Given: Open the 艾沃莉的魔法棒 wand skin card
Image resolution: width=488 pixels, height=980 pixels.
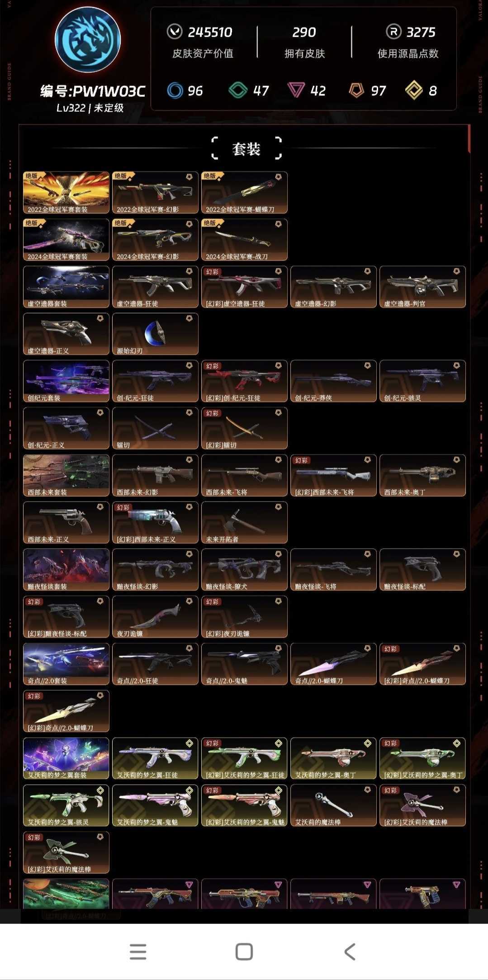Looking at the screenshot, I should coord(333,805).
